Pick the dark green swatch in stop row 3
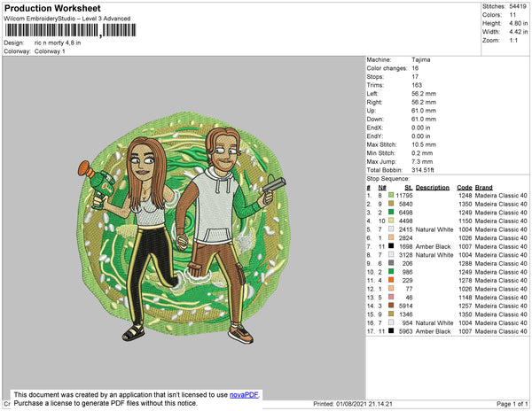The image size is (532, 411). [391, 212]
